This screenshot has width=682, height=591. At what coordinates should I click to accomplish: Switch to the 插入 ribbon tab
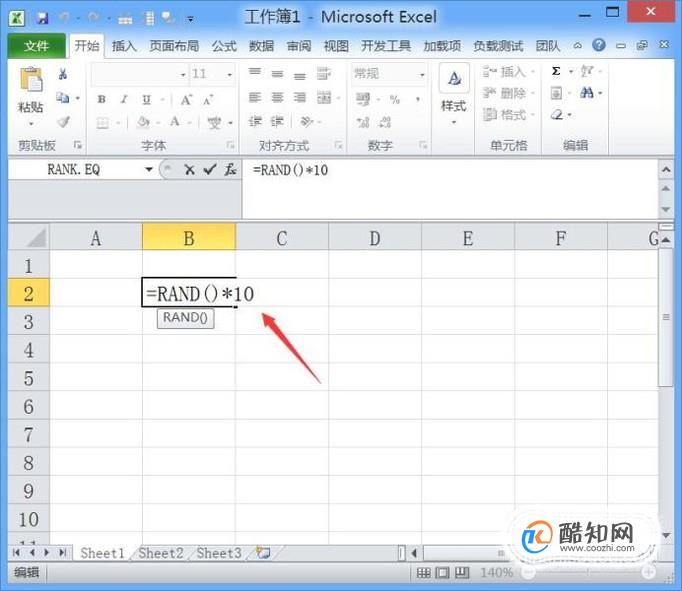124,46
